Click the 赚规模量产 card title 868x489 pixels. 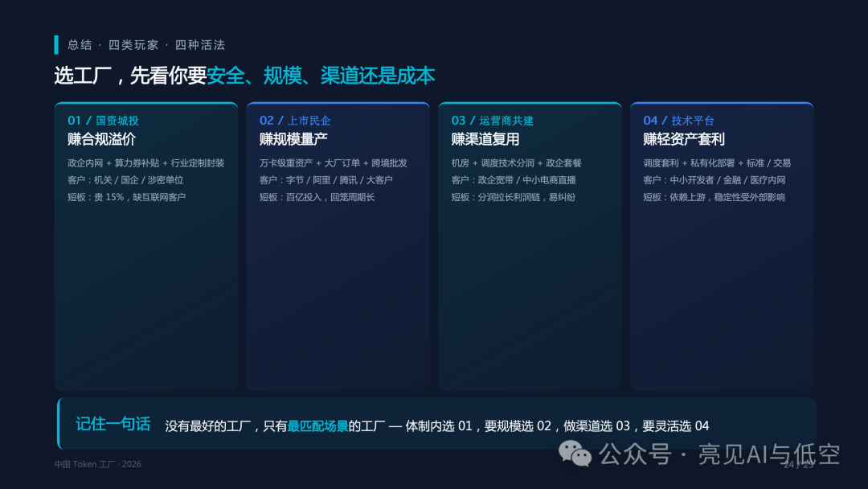tap(293, 139)
